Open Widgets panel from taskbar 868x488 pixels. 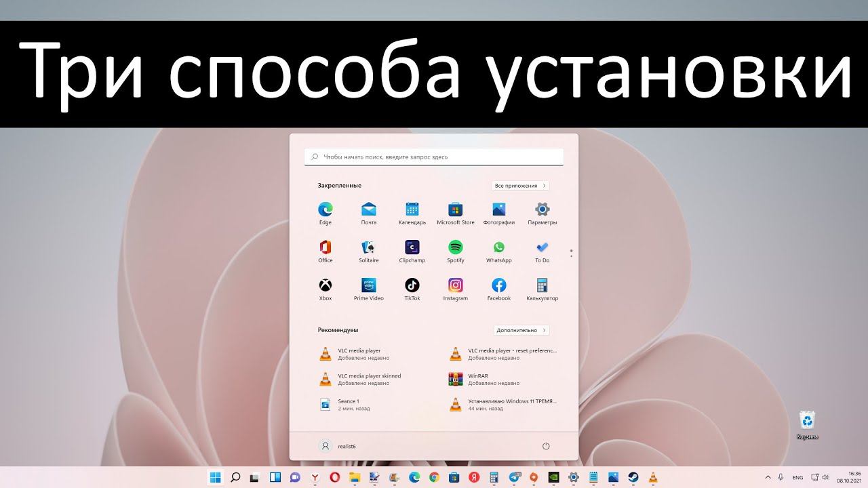(x=275, y=477)
